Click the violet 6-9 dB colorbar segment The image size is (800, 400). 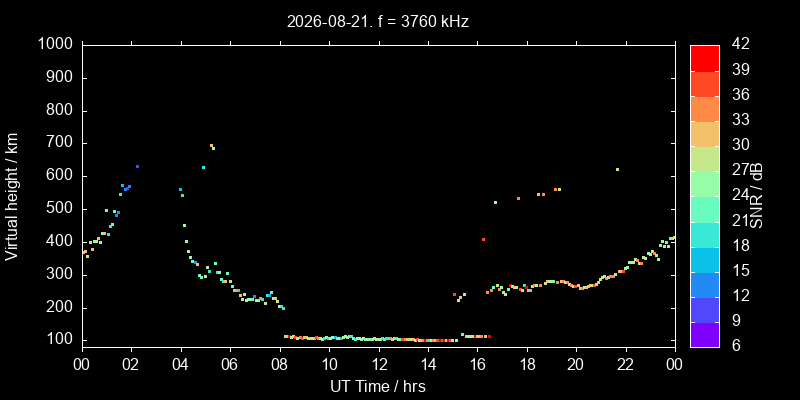(x=705, y=335)
